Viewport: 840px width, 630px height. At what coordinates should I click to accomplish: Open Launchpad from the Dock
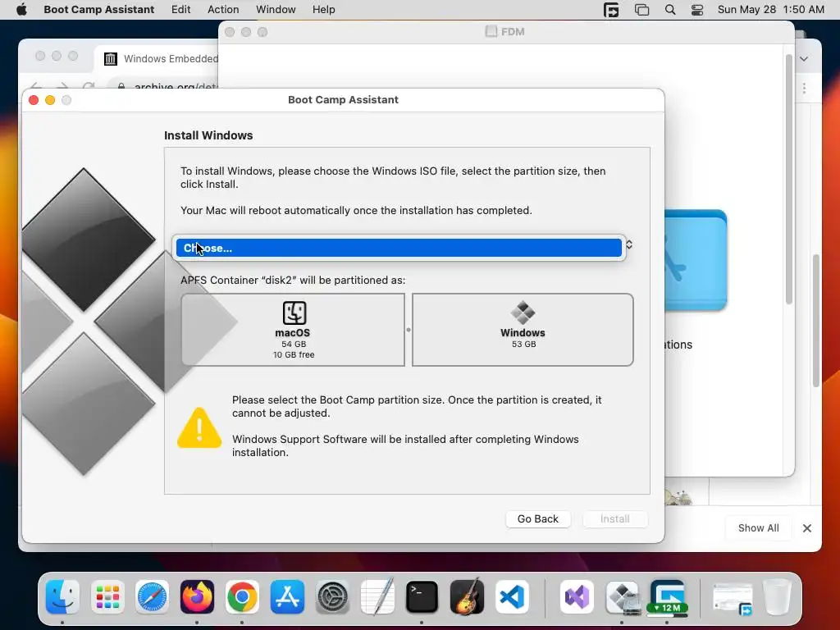[107, 597]
